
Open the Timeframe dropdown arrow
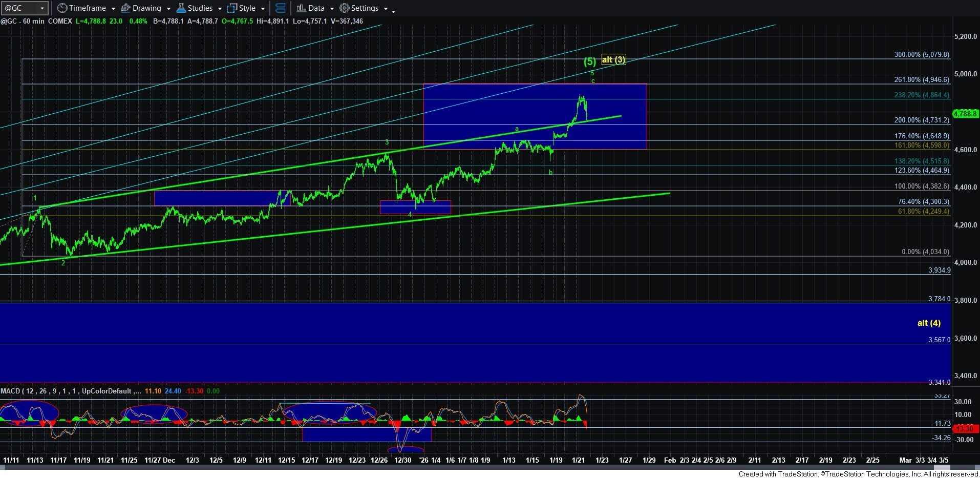[113, 9]
